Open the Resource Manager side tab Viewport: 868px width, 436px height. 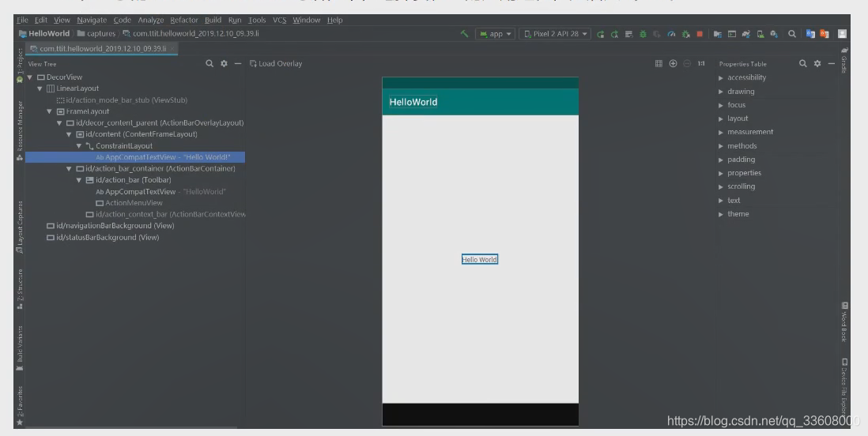(x=20, y=130)
